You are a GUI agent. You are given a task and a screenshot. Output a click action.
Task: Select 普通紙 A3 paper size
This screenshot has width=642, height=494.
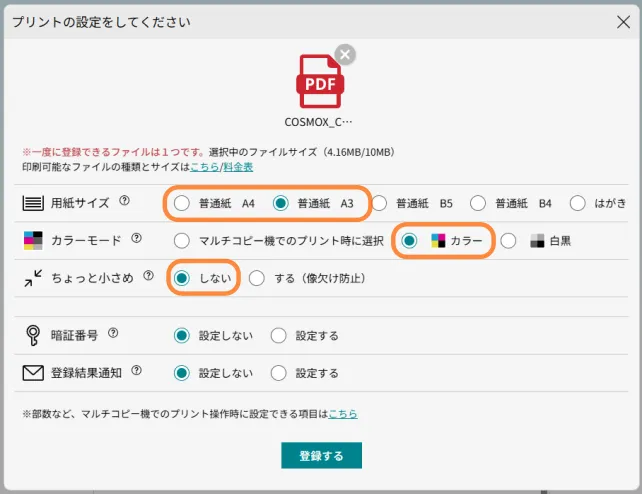[x=281, y=203]
